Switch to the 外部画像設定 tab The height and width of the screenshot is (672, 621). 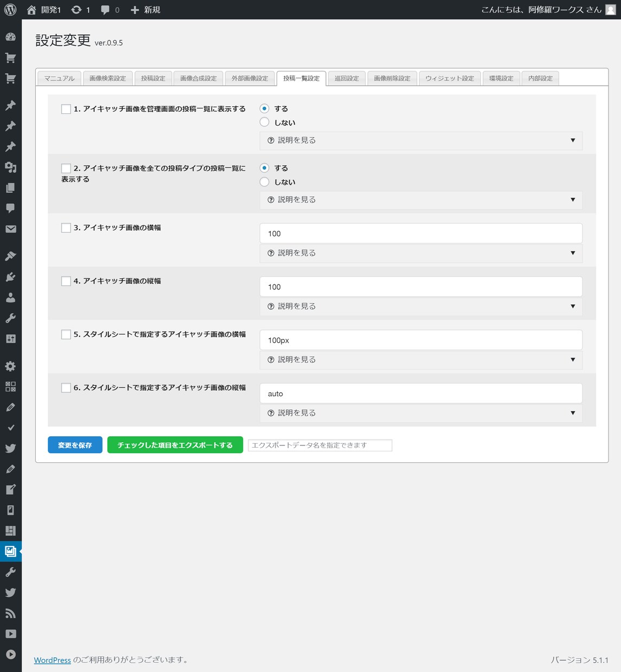pos(250,79)
